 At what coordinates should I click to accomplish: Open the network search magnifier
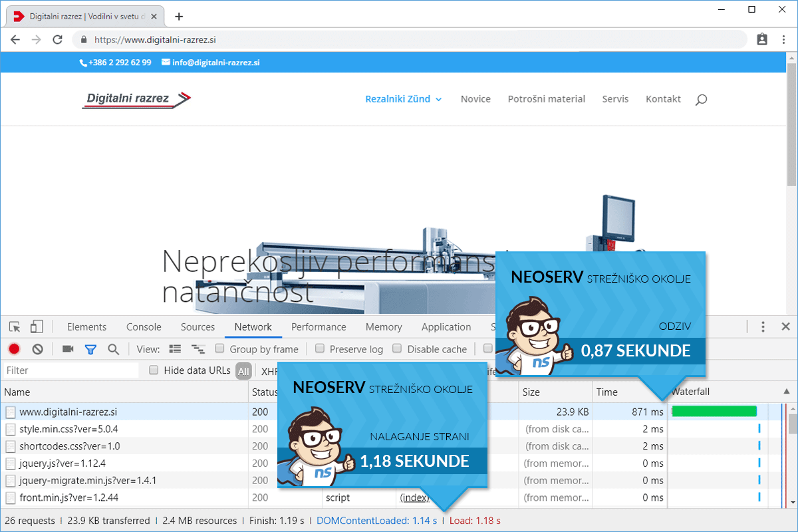pyautogui.click(x=114, y=349)
